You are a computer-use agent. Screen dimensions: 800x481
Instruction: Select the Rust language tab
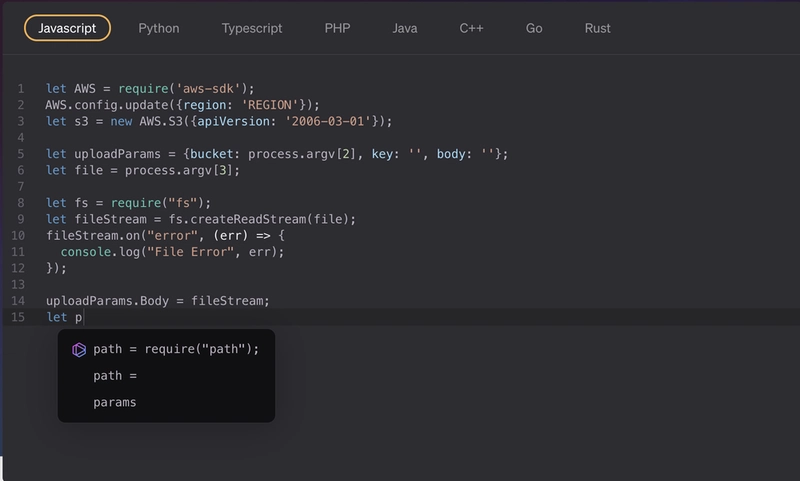(597, 28)
